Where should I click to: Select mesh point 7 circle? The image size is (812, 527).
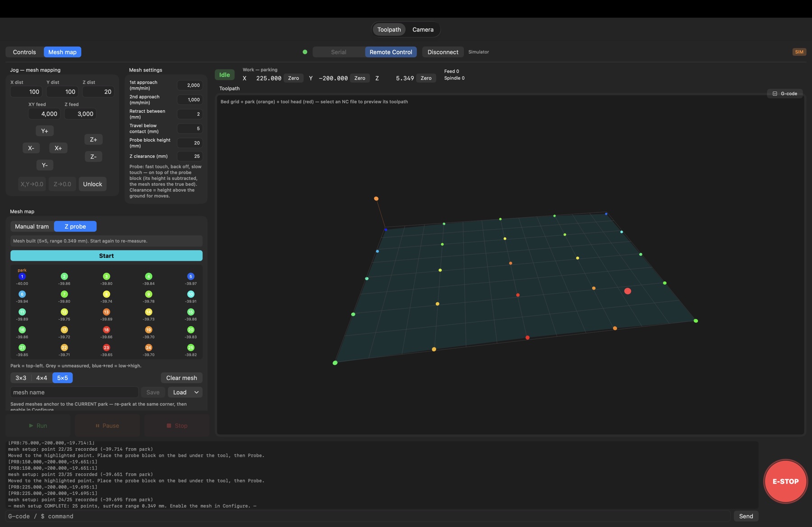pyautogui.click(x=64, y=294)
